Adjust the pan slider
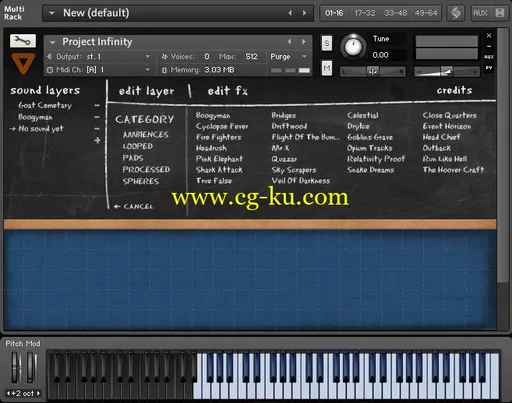This screenshot has width=512, height=403. (x=372, y=71)
